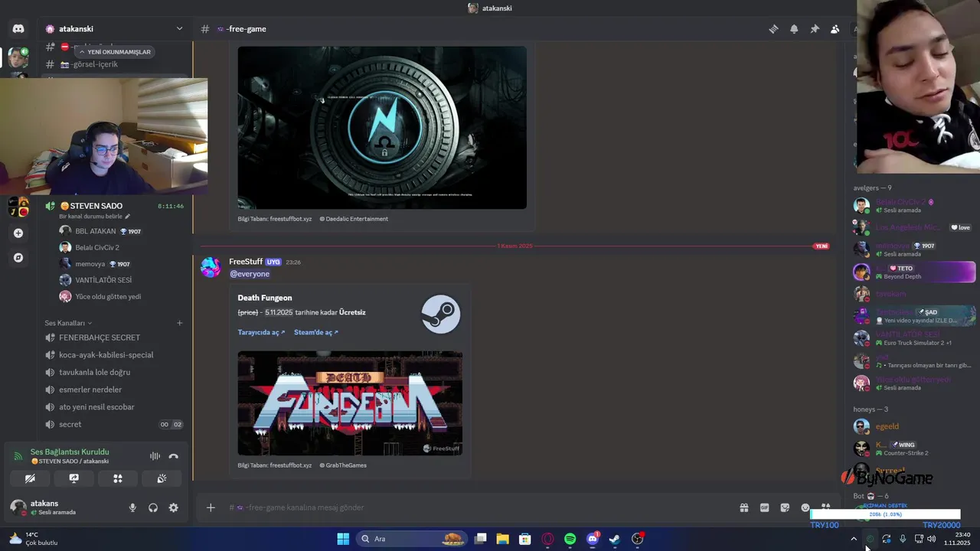Viewport: 980px width, 551px height.
Task: Click the Death Fungeon title link
Action: point(265,298)
